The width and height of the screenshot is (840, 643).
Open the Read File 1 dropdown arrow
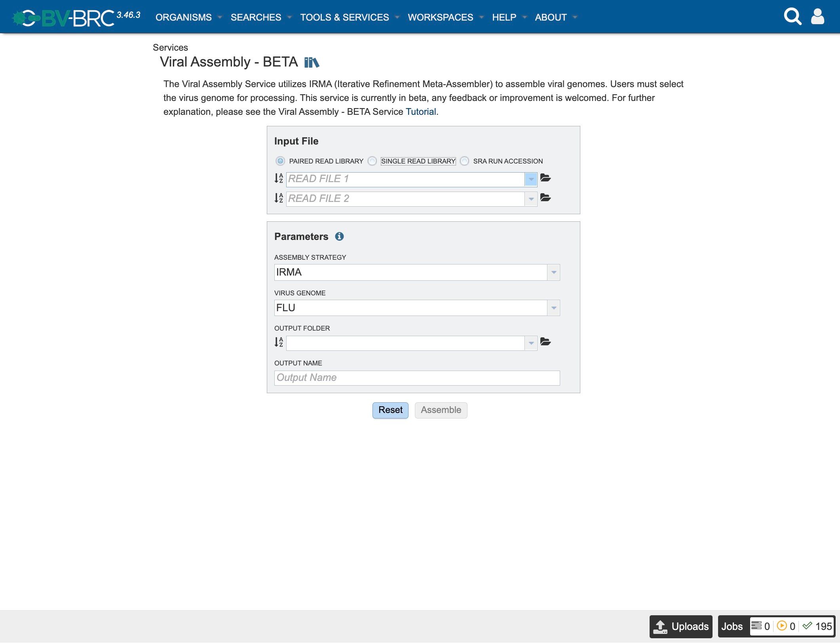pos(531,179)
